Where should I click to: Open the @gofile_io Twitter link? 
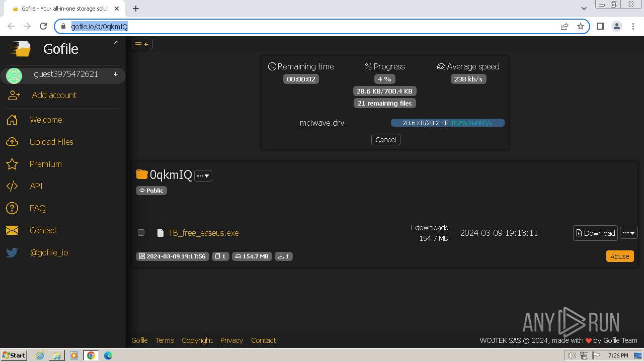click(x=49, y=252)
